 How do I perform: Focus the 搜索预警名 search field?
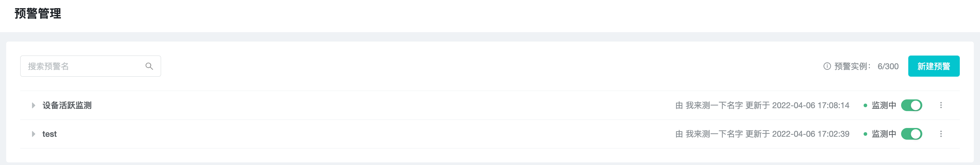(x=84, y=66)
